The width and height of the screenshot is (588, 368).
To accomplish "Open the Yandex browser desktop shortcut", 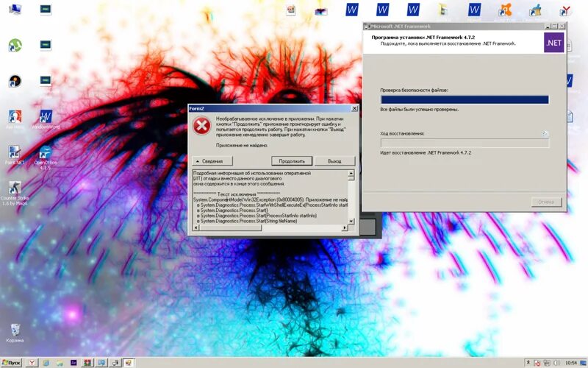I will tap(565, 10).
